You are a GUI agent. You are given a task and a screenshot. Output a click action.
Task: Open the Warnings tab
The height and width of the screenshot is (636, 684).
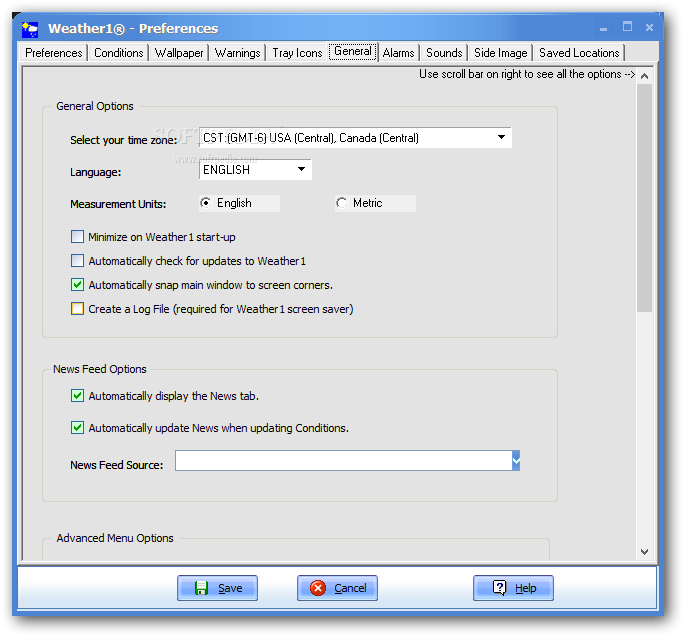pyautogui.click(x=238, y=53)
